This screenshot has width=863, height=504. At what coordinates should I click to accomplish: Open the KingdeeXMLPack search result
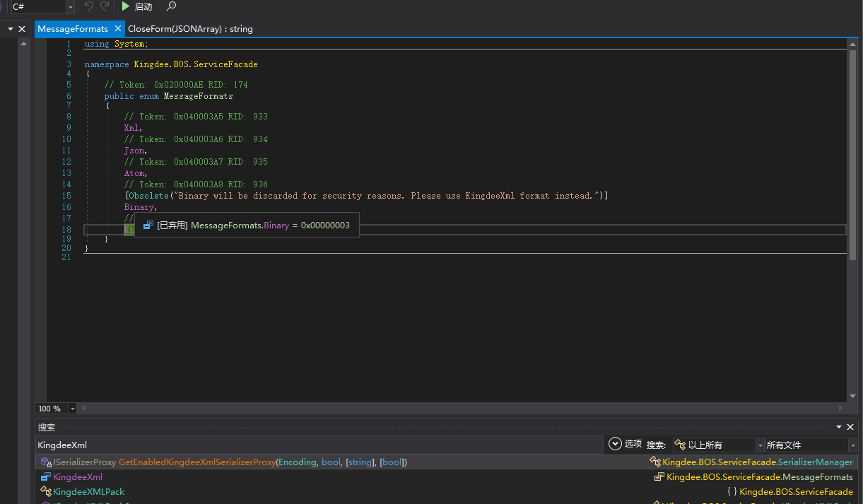(89, 491)
